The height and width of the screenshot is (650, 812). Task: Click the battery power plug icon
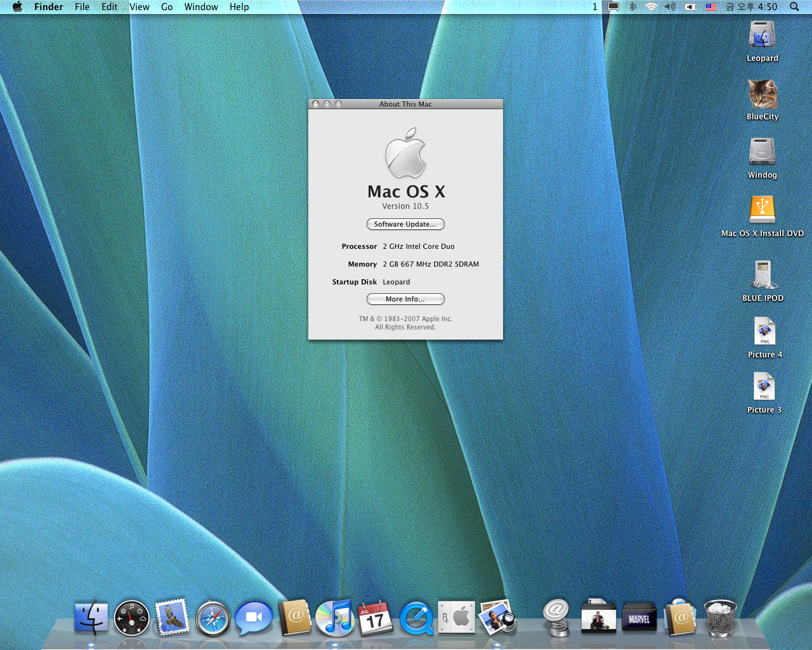click(x=690, y=6)
